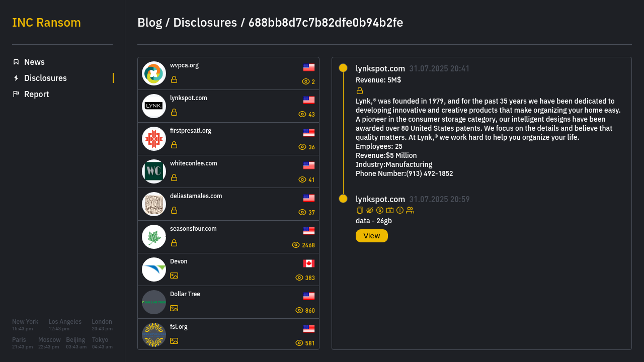644x362 pixels.
Task: Click the crossed-out eye confidential icon
Action: point(370,210)
